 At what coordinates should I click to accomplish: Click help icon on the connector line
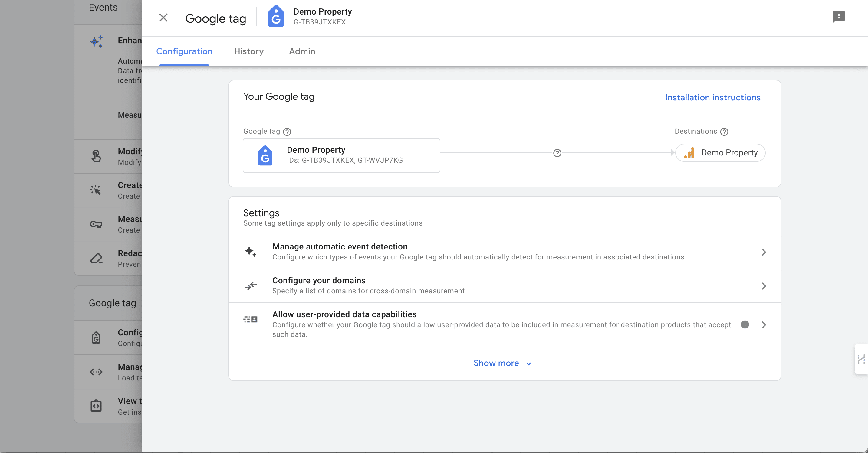pos(557,153)
